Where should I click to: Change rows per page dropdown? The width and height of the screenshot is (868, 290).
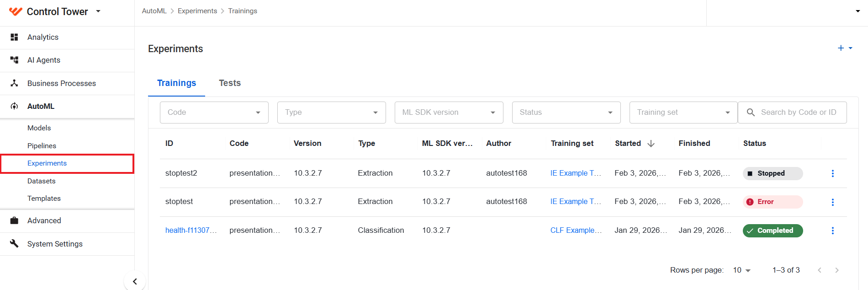coord(742,270)
